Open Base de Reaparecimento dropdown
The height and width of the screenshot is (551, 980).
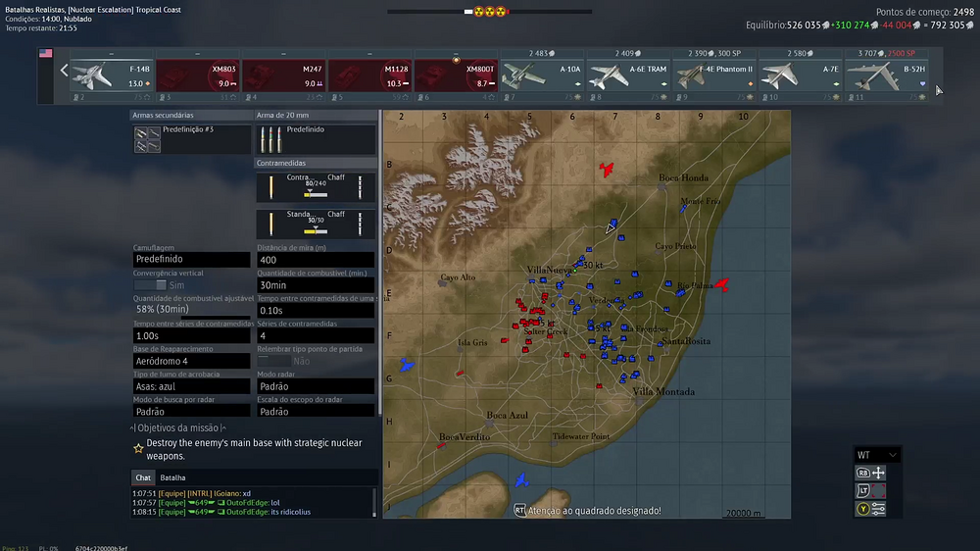click(x=191, y=361)
